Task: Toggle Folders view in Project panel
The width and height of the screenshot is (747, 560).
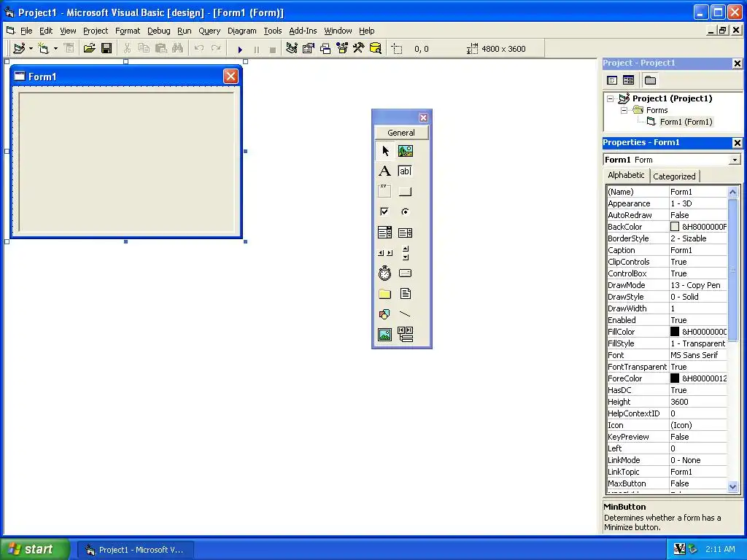Action: [x=650, y=80]
